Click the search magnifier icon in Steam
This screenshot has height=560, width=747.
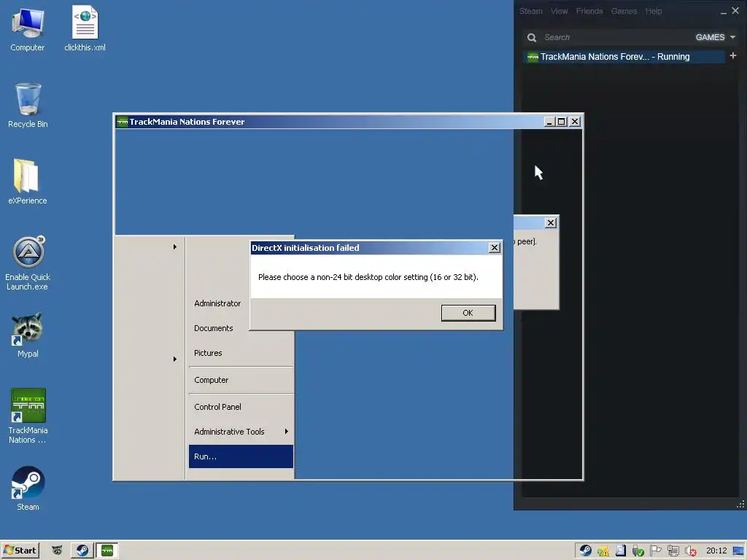pos(532,37)
